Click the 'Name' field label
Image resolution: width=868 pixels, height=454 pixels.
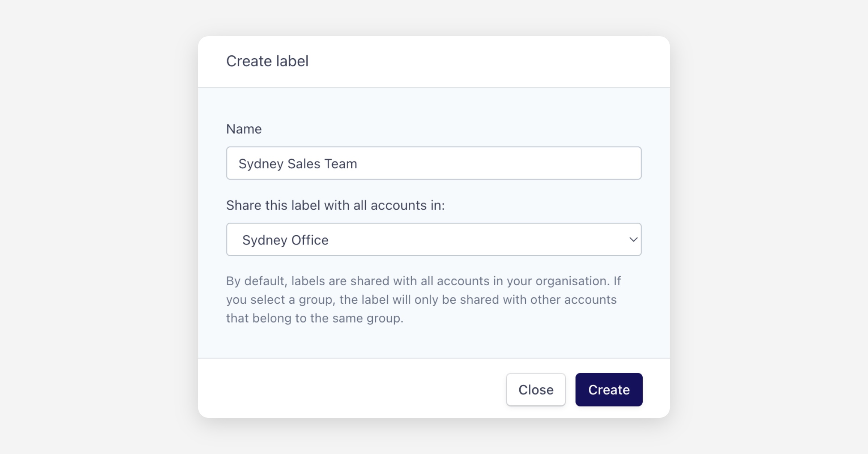(x=244, y=129)
